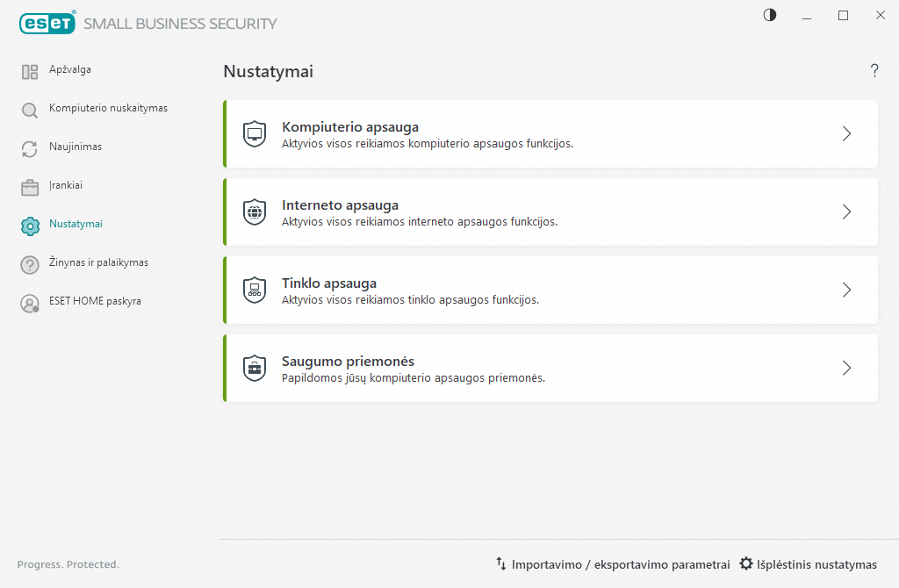Click the ESET HOME paskyra user icon
This screenshot has height=588, width=899.
[x=30, y=304]
